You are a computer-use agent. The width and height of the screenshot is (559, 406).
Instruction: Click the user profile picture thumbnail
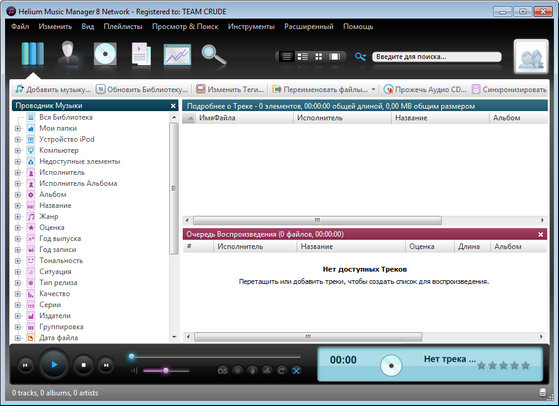coord(531,56)
